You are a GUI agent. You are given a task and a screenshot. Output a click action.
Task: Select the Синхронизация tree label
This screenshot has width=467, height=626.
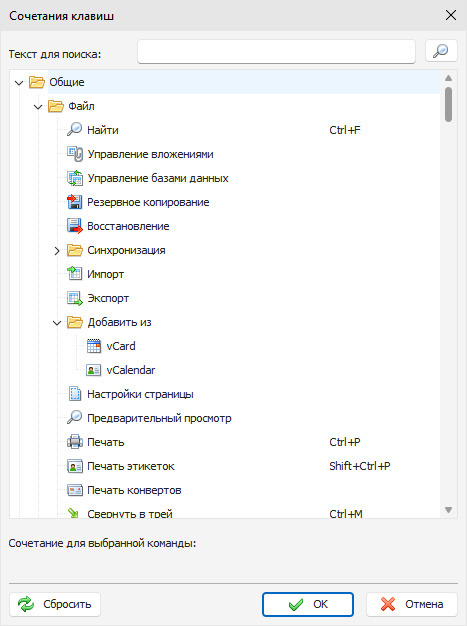(x=126, y=250)
